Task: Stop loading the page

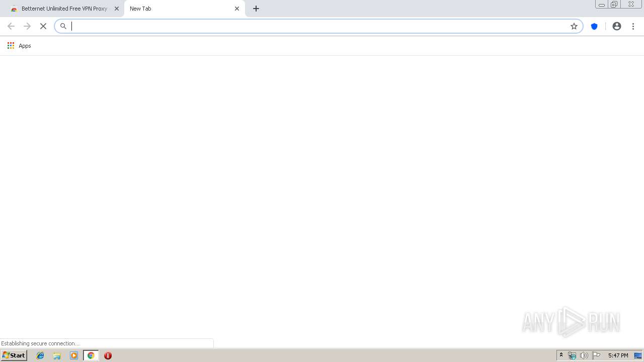Action: tap(43, 26)
